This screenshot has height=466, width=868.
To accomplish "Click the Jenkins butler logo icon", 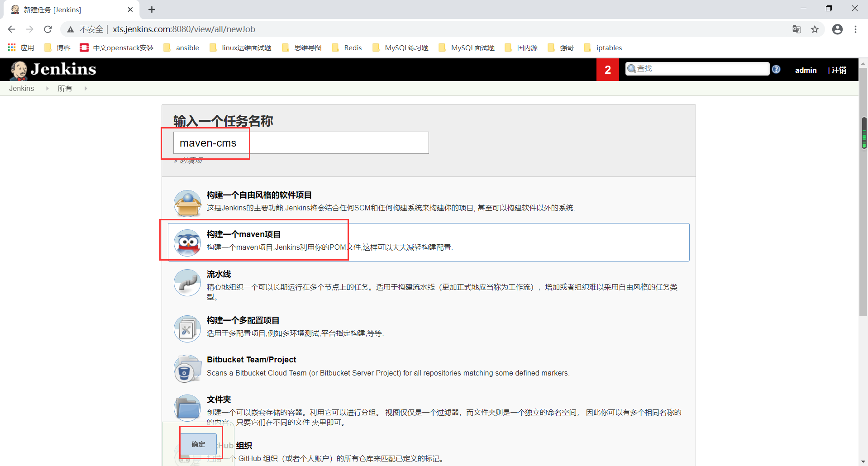I will click(x=19, y=70).
